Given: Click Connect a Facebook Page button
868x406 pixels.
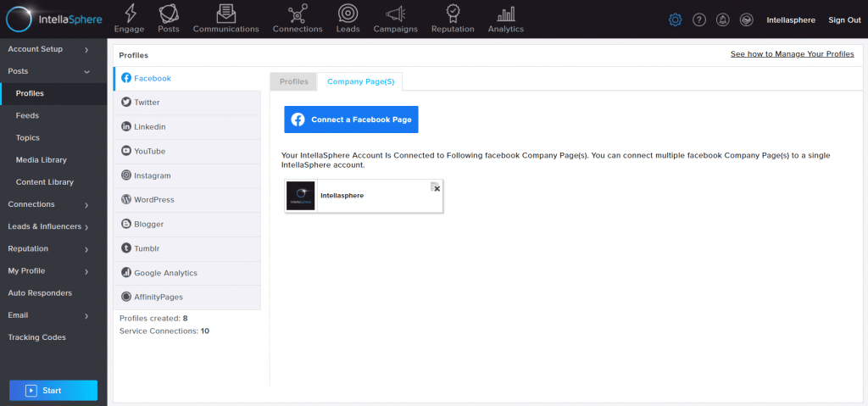Looking at the screenshot, I should pos(352,120).
